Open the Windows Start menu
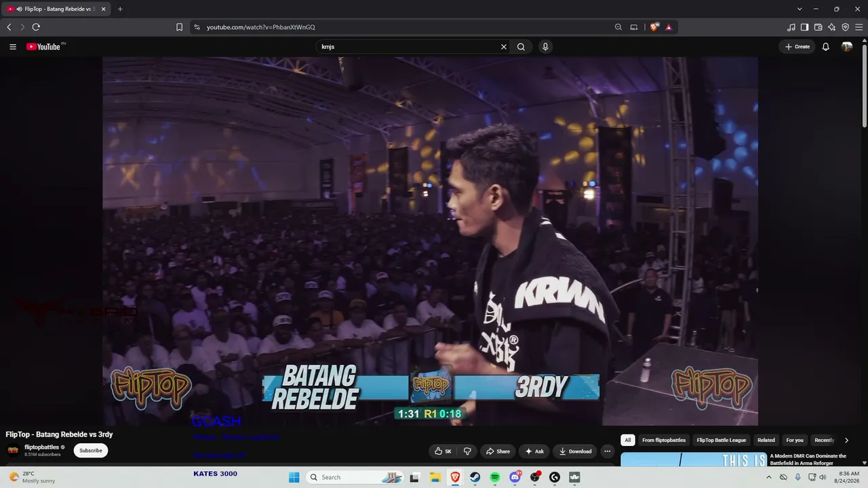The height and width of the screenshot is (488, 868). pos(294,477)
